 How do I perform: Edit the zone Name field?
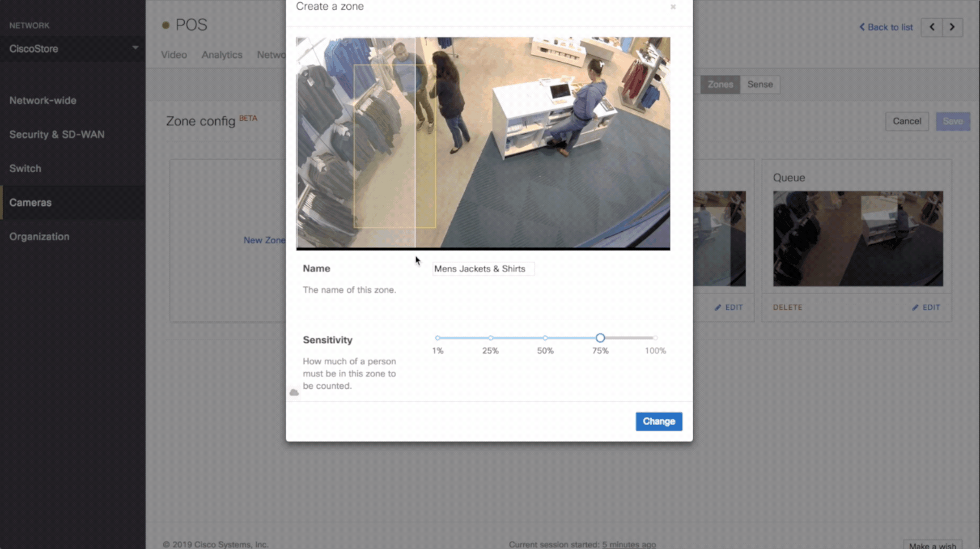tap(483, 269)
